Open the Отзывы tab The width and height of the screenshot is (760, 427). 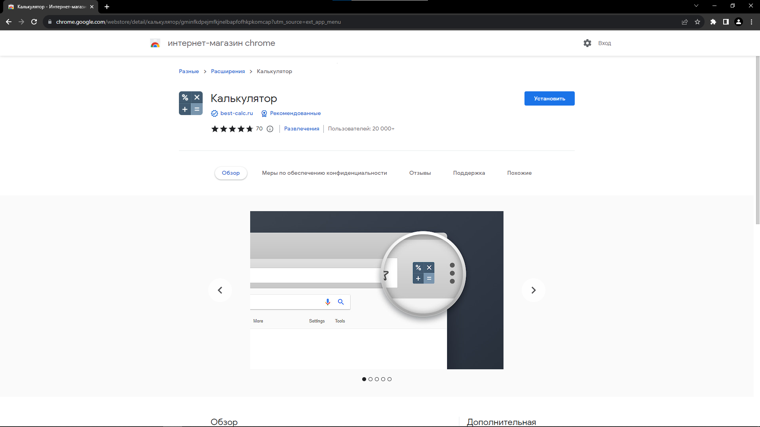coord(420,173)
